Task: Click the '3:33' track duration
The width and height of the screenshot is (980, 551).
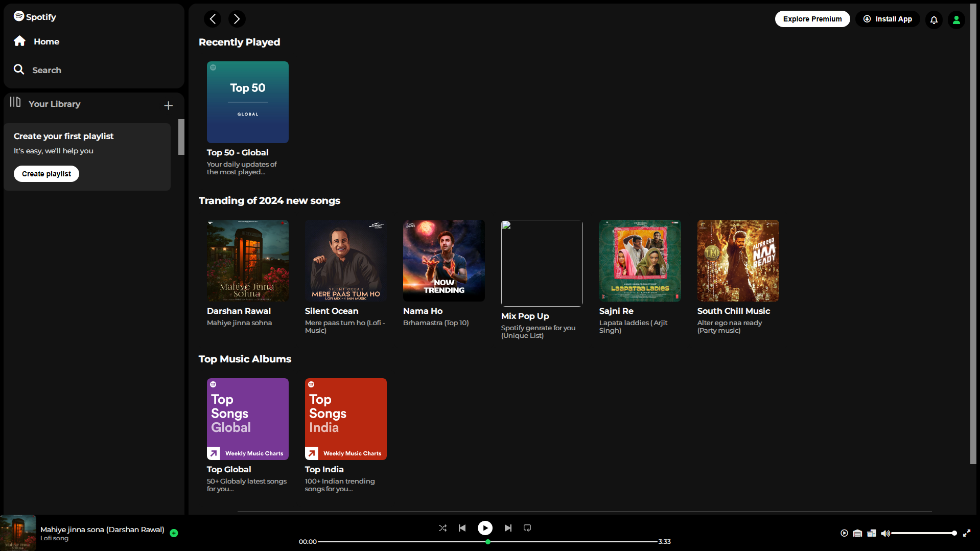Action: [664, 542]
